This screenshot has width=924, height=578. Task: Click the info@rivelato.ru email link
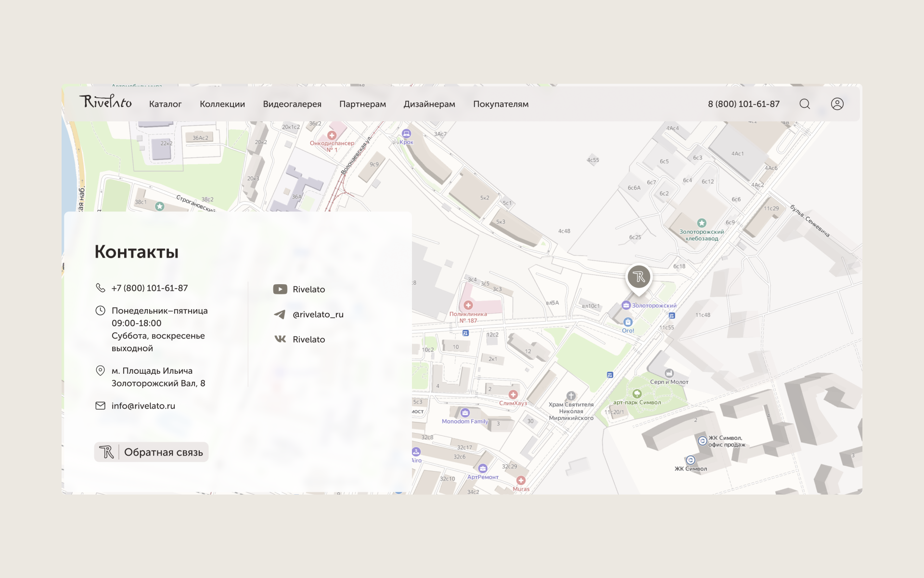[143, 406]
